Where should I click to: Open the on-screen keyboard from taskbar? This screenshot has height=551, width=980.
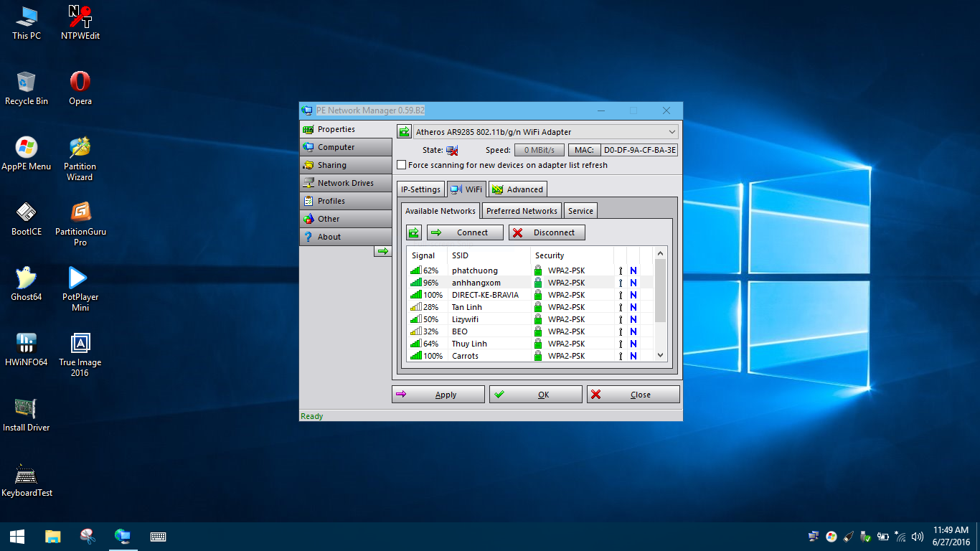pos(158,537)
